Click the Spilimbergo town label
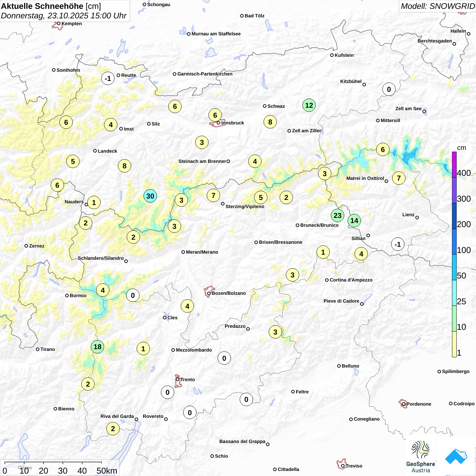The width and height of the screenshot is (476, 476). coord(456,371)
